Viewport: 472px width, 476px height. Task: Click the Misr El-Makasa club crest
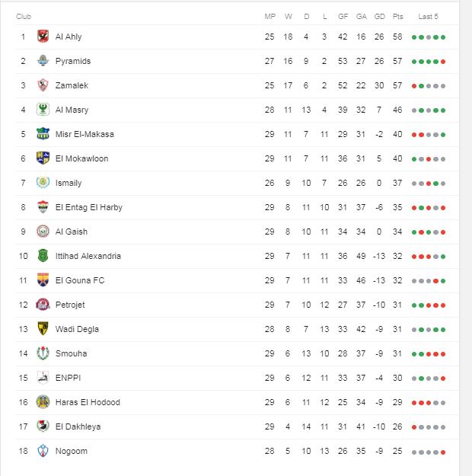[43, 134]
